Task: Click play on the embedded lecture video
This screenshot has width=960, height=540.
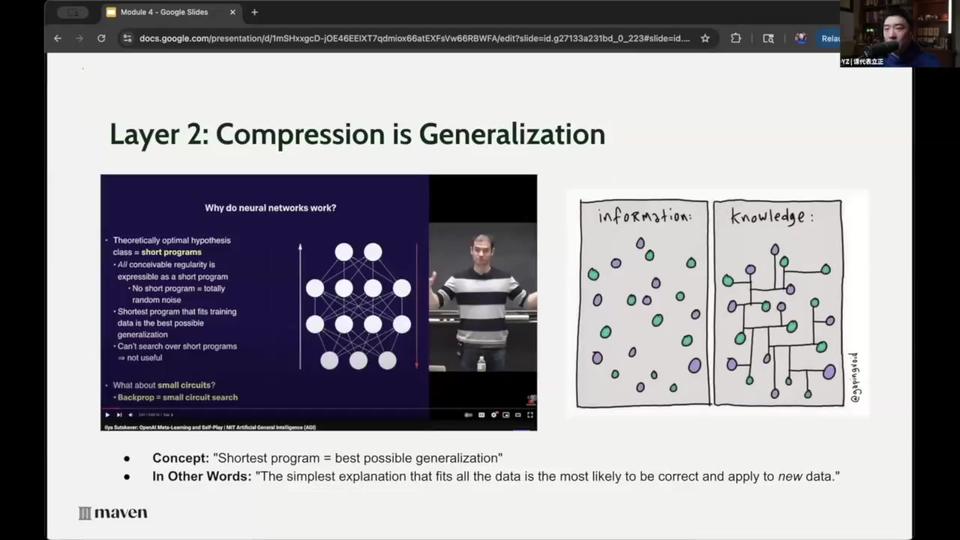Action: tap(108, 415)
